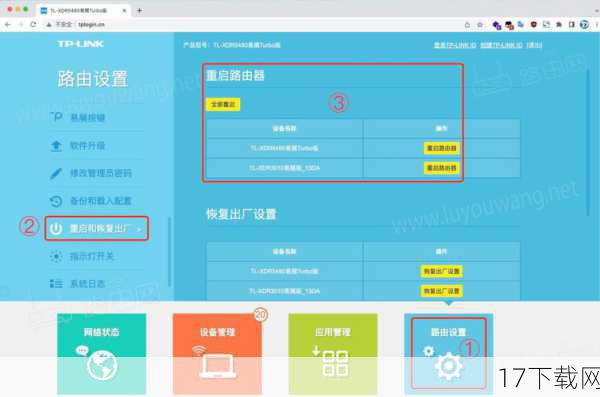Expand the 重启和恢复出厂 menu chevron
Image resolution: width=600 pixels, height=397 pixels.
pyautogui.click(x=139, y=229)
